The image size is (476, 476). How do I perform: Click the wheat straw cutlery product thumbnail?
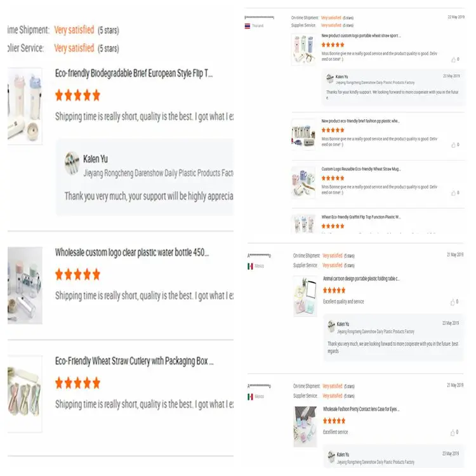pos(25,394)
